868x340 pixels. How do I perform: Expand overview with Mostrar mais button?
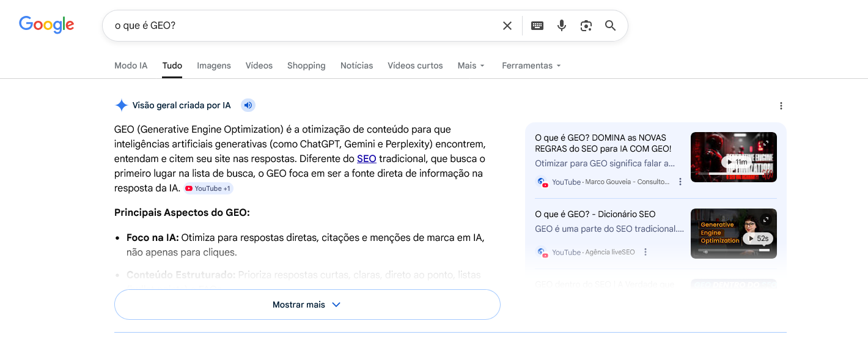307,305
